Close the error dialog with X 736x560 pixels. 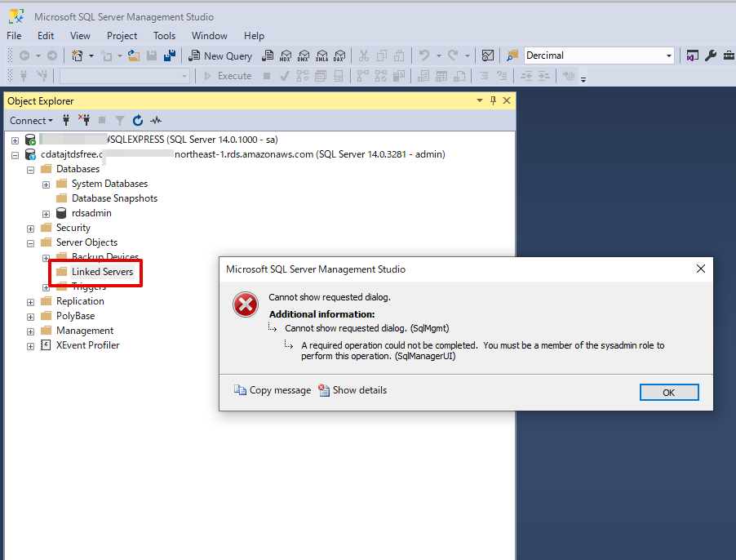(x=701, y=269)
